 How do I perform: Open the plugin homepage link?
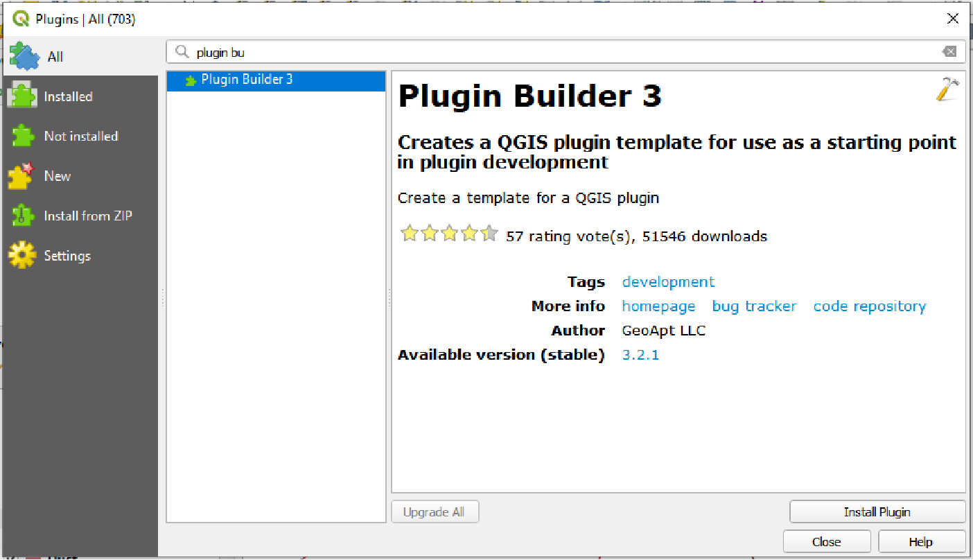coord(658,306)
